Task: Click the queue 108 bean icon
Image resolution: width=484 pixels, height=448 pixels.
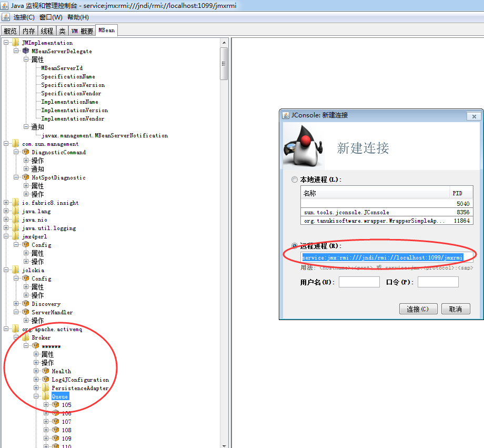Action: coord(56,430)
